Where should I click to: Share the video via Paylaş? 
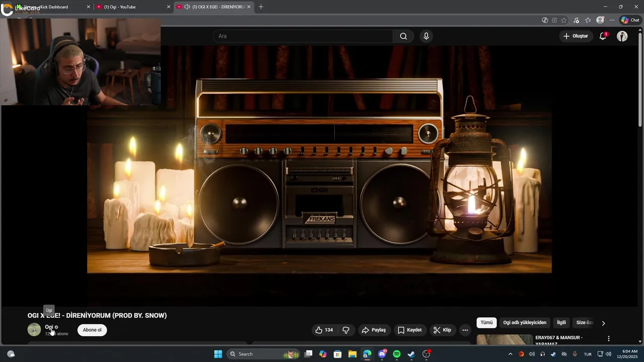373,330
